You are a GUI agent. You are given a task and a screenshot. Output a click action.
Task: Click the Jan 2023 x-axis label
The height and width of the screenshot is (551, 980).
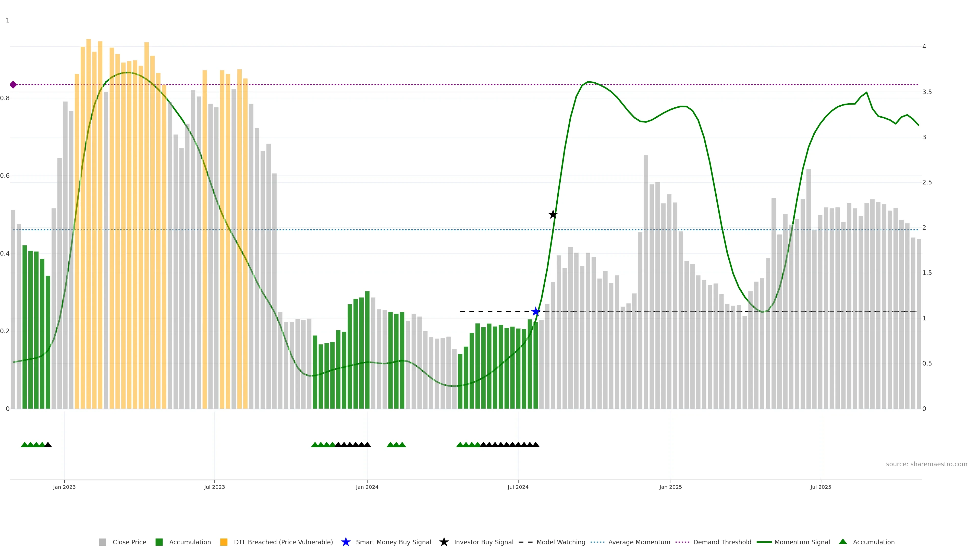pos(64,487)
